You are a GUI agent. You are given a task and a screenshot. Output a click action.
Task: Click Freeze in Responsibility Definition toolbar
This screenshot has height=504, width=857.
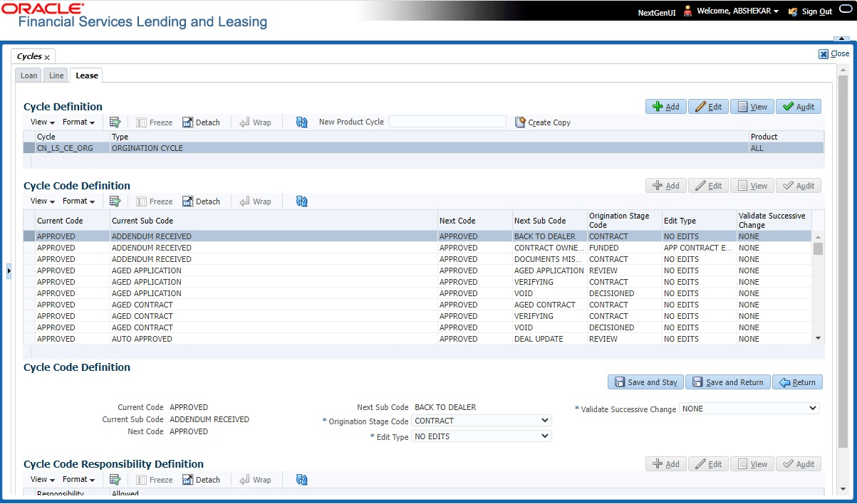(155, 480)
